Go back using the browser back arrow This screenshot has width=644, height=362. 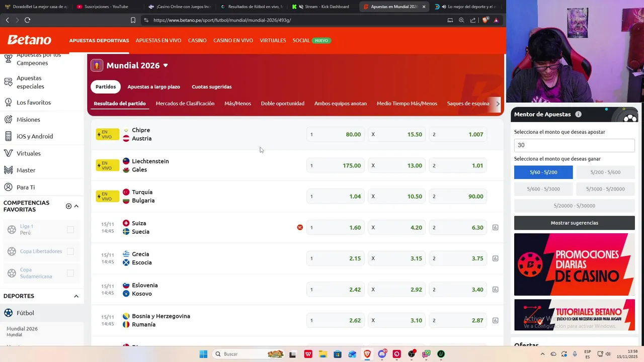(x=7, y=20)
